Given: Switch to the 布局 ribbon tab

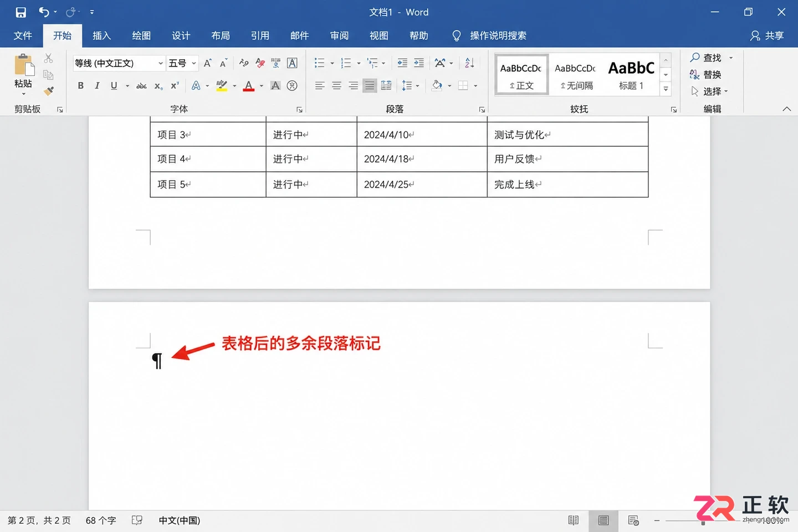Looking at the screenshot, I should point(221,35).
